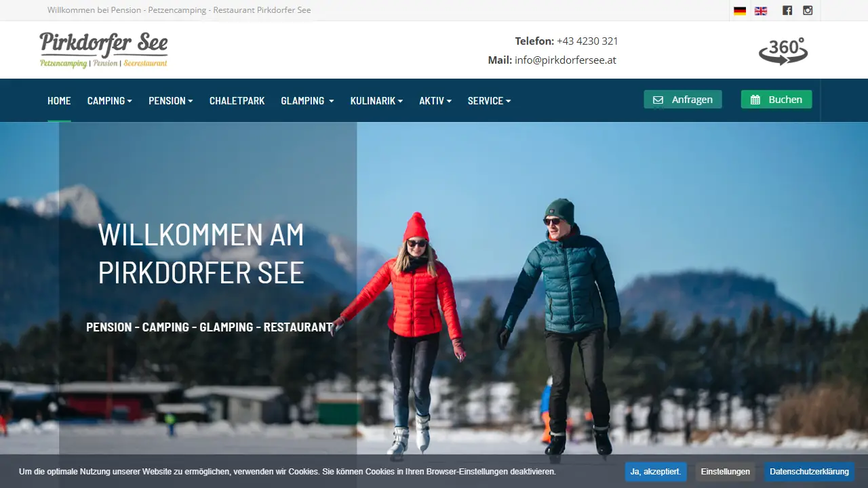
Task: Open cookie Einstellungen
Action: pos(726,472)
